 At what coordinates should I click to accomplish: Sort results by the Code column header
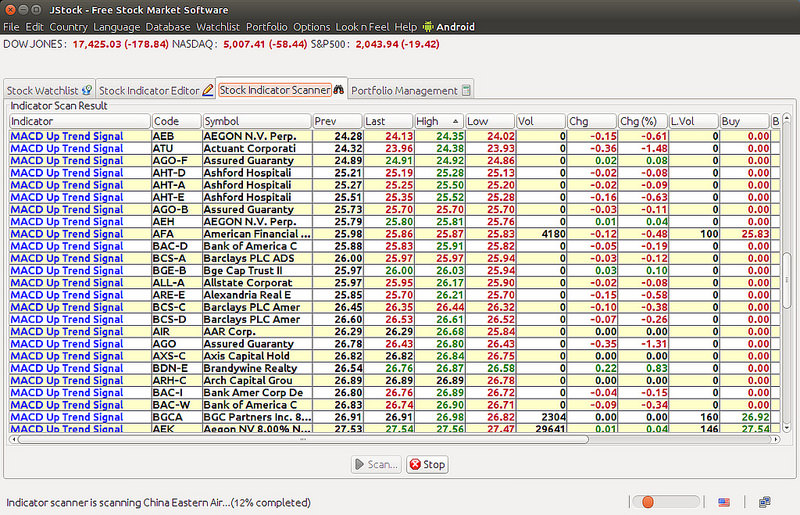click(176, 121)
